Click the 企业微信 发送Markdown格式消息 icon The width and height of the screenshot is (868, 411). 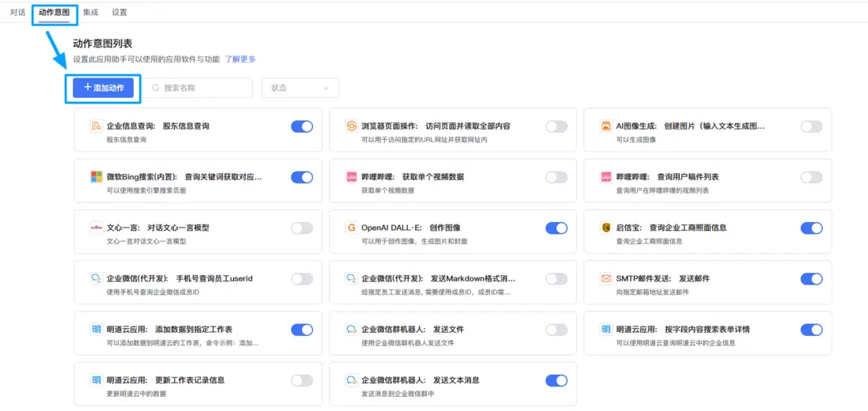[x=352, y=279]
